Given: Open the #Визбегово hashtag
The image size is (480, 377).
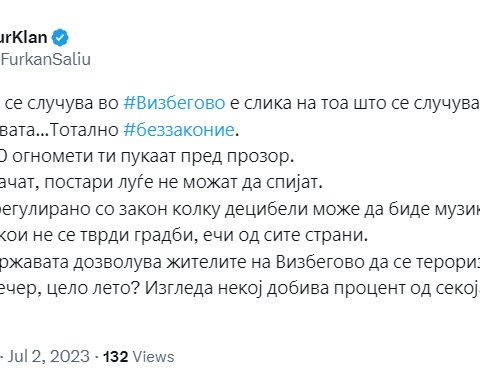Looking at the screenshot, I should pyautogui.click(x=174, y=103).
